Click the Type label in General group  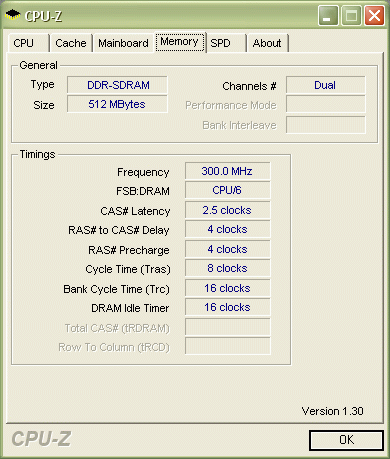point(42,85)
